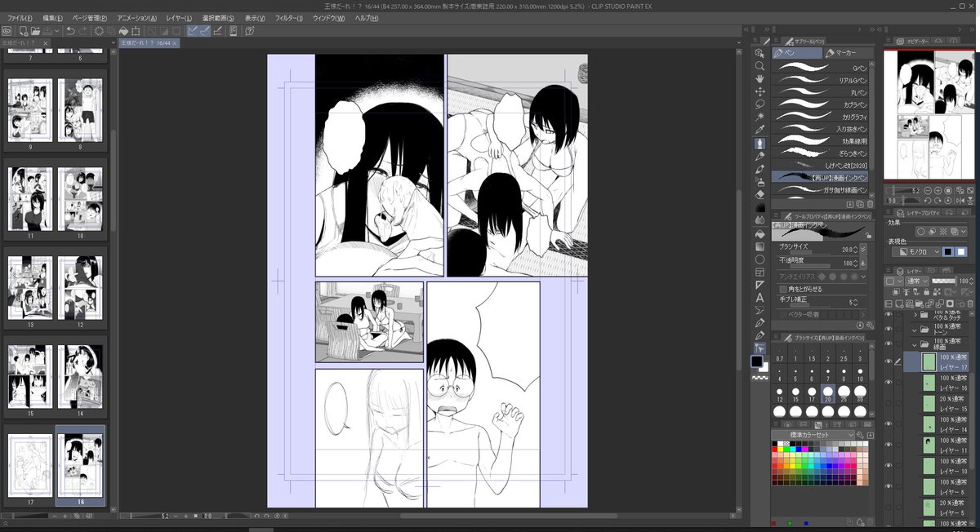The image size is (980, 532).
Task: Toggle Snap to Ruler in the toolbar
Action: tap(194, 31)
